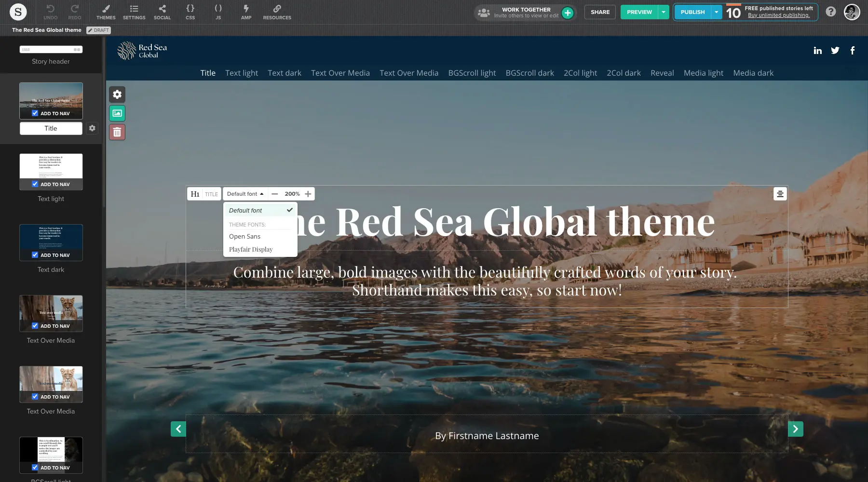This screenshot has width=868, height=482.
Task: Go to previous section with left arrow
Action: 178,429
